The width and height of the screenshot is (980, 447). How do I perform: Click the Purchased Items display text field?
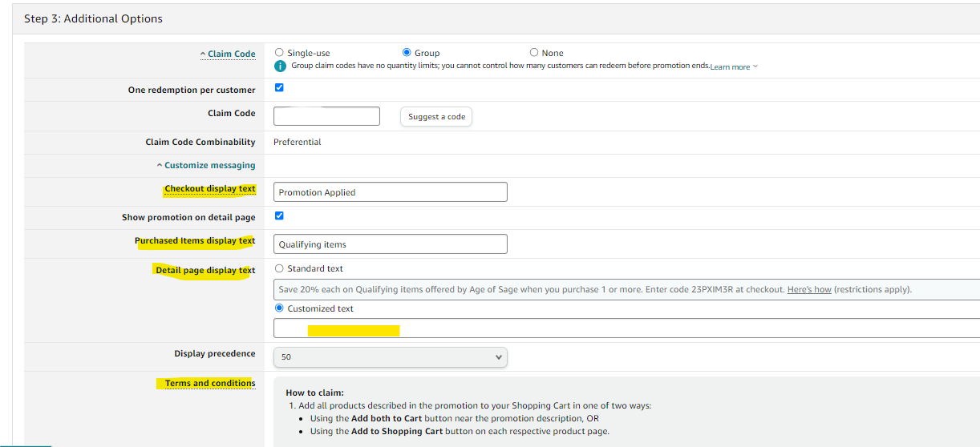point(390,244)
